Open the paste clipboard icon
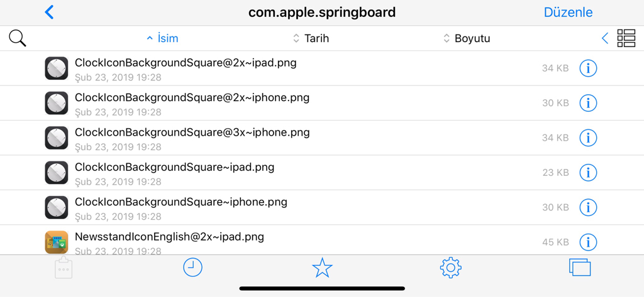This screenshot has height=297, width=644. click(64, 268)
